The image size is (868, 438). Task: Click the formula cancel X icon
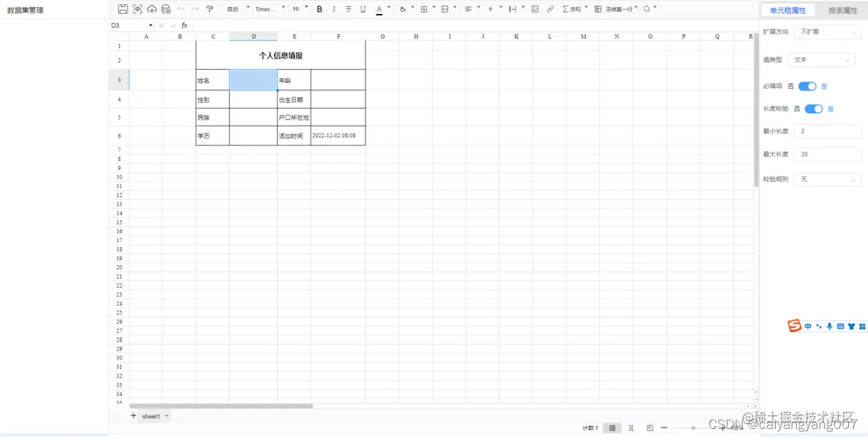click(x=161, y=25)
